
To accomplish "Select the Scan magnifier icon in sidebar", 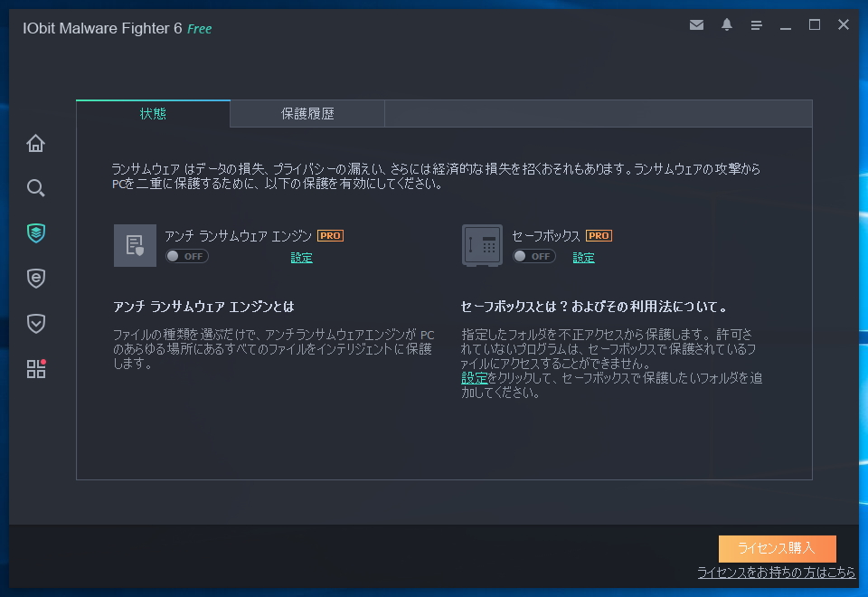I will point(35,188).
